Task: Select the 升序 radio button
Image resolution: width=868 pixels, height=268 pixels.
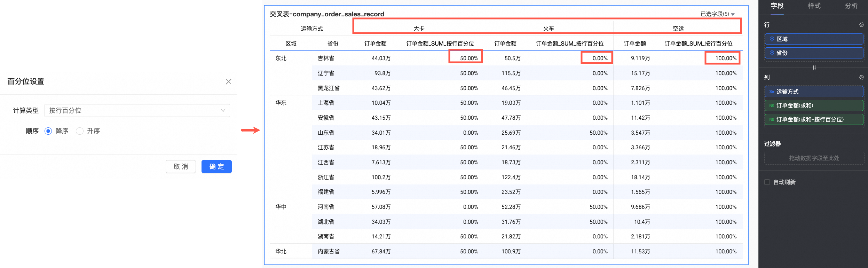Action: (x=80, y=131)
